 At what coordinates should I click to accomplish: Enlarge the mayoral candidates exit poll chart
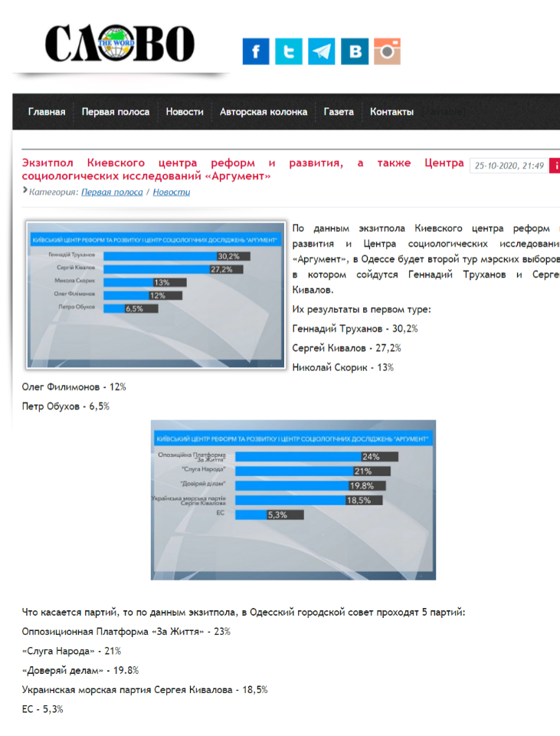click(x=156, y=295)
